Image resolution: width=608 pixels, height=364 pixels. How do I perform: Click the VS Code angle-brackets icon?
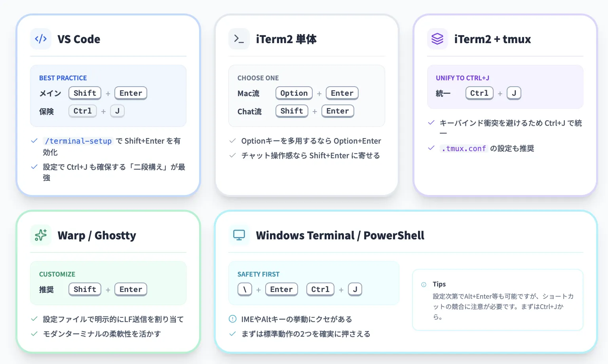point(41,39)
